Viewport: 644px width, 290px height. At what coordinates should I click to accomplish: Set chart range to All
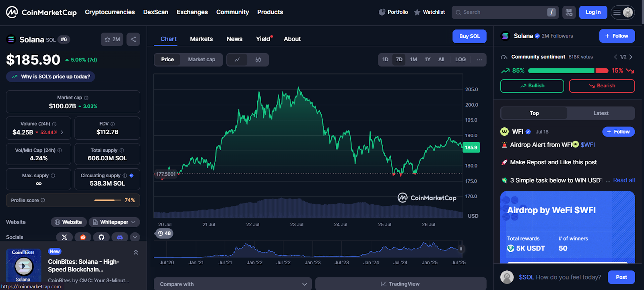click(x=441, y=60)
